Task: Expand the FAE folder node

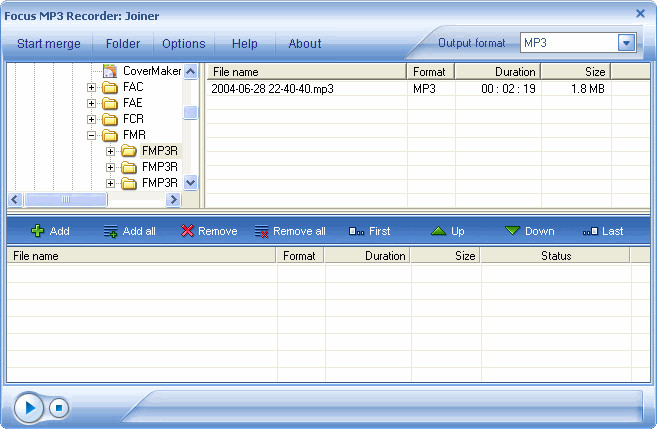Action: [x=91, y=103]
